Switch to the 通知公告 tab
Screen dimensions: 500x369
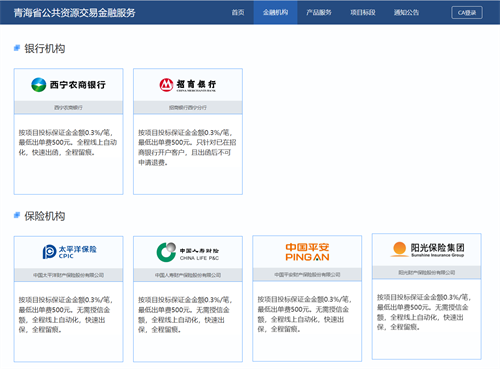tap(406, 13)
